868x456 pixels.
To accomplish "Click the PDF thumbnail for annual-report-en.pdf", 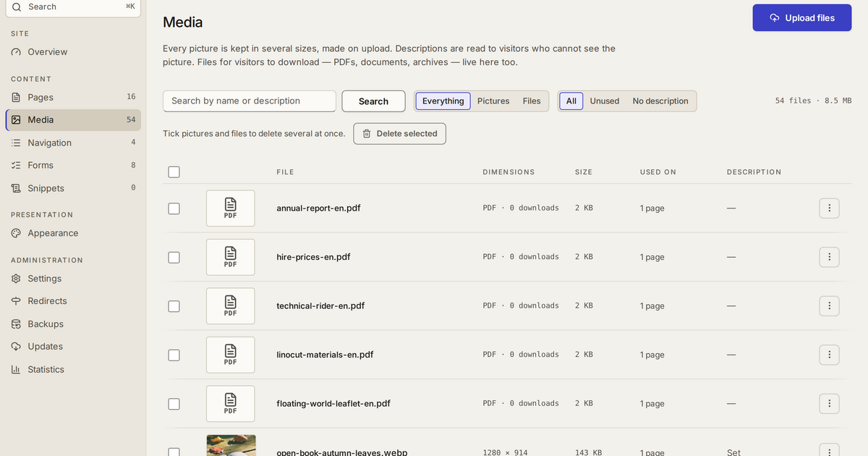I will pos(231,208).
